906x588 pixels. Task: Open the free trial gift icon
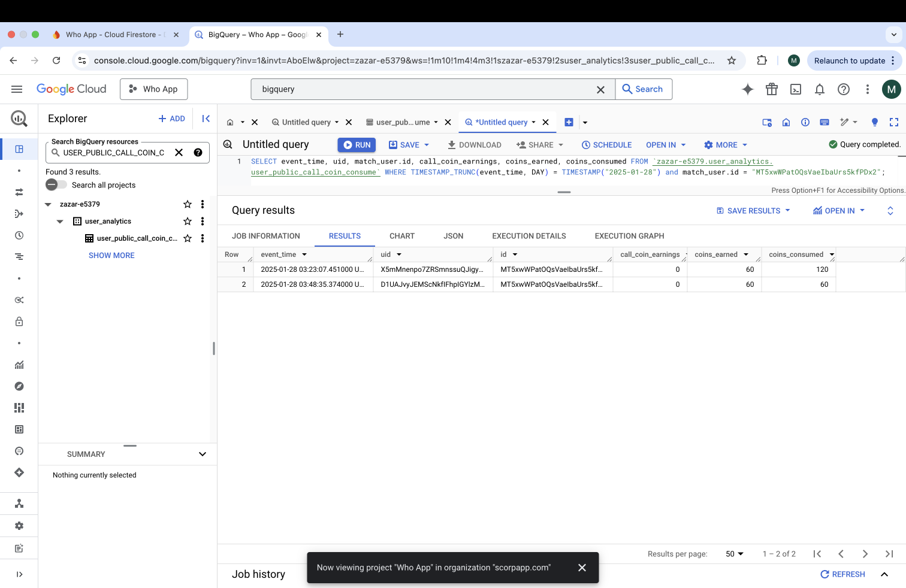click(772, 89)
